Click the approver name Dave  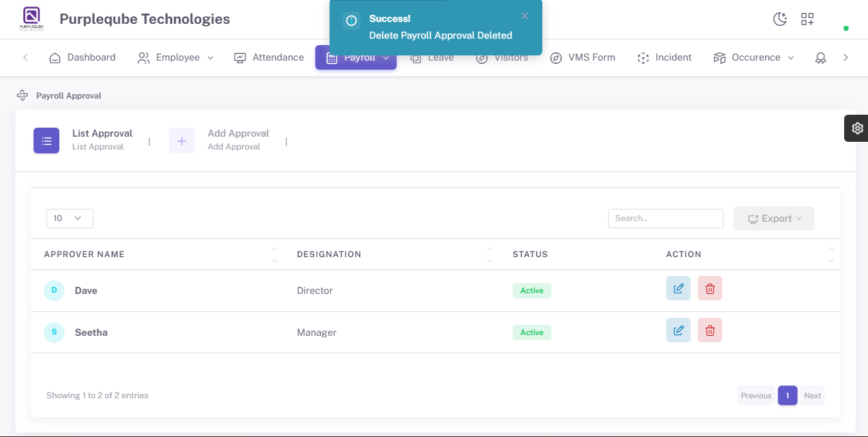[x=86, y=291]
